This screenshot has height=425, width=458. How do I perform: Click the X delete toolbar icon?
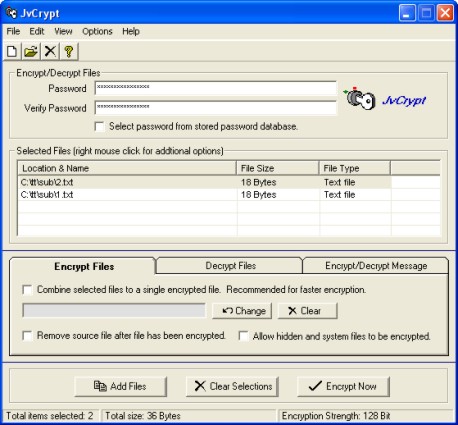(50, 51)
